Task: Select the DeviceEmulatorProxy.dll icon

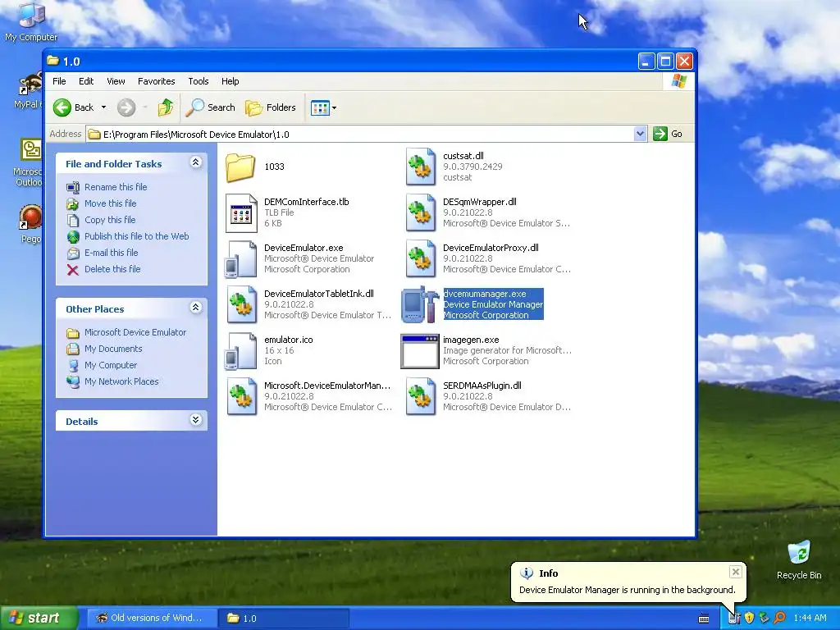Action: coord(421,258)
